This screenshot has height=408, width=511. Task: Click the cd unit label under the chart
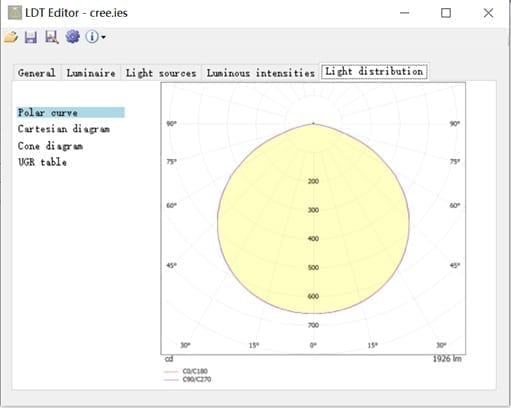coord(169,359)
